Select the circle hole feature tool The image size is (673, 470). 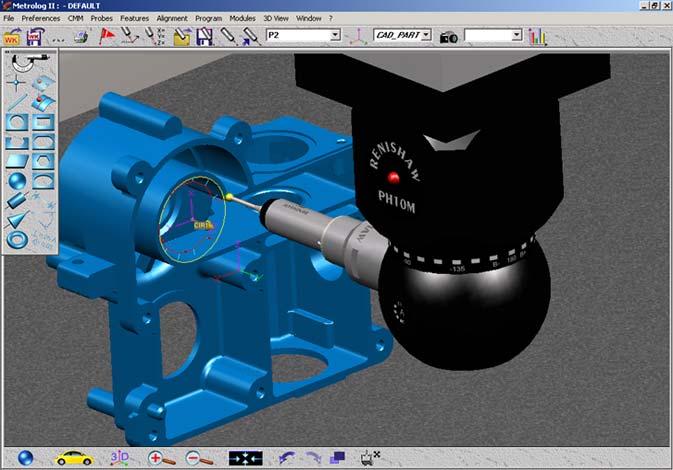tap(17, 122)
